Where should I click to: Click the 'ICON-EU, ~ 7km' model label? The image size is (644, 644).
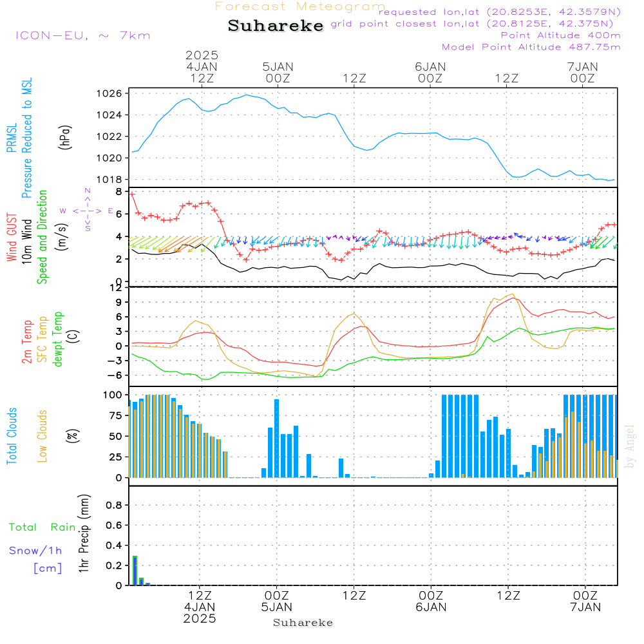83,35
